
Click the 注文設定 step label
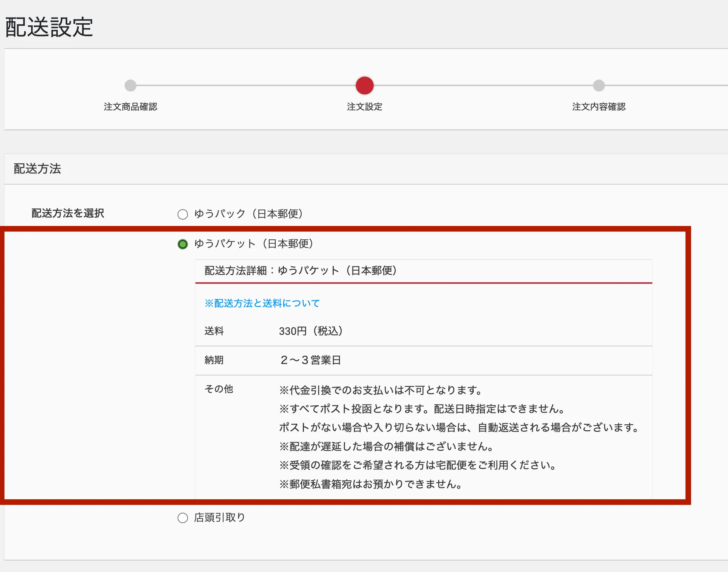(x=364, y=107)
